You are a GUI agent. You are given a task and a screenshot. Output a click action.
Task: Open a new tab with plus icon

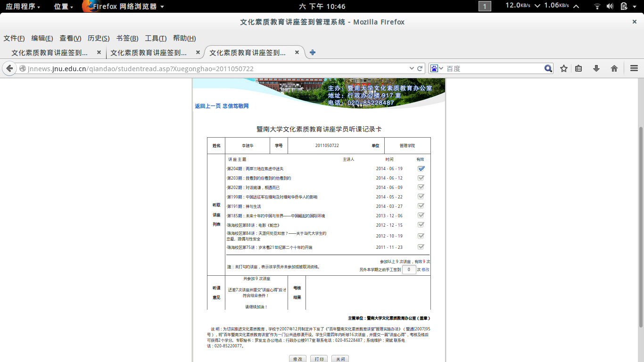[313, 52]
